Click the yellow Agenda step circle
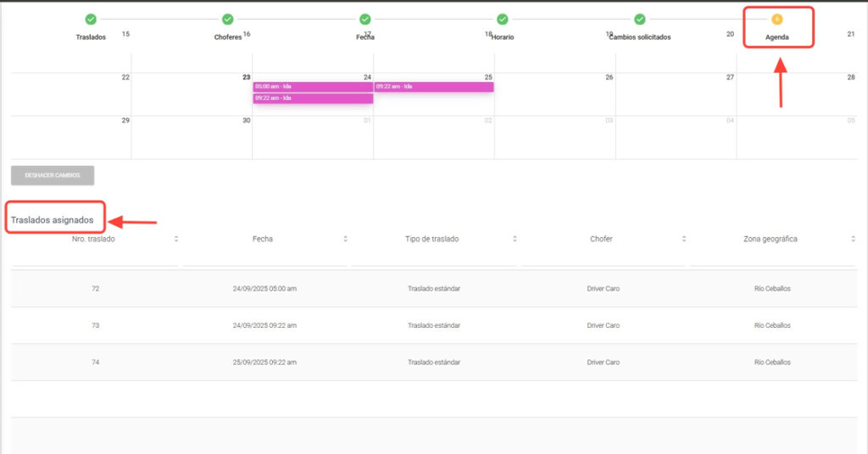868x454 pixels. coord(777,19)
